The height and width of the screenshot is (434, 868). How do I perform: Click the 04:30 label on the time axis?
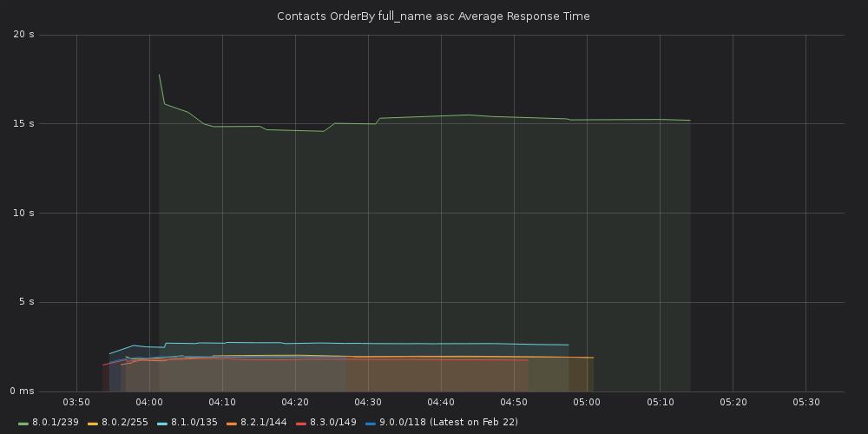tap(368, 403)
